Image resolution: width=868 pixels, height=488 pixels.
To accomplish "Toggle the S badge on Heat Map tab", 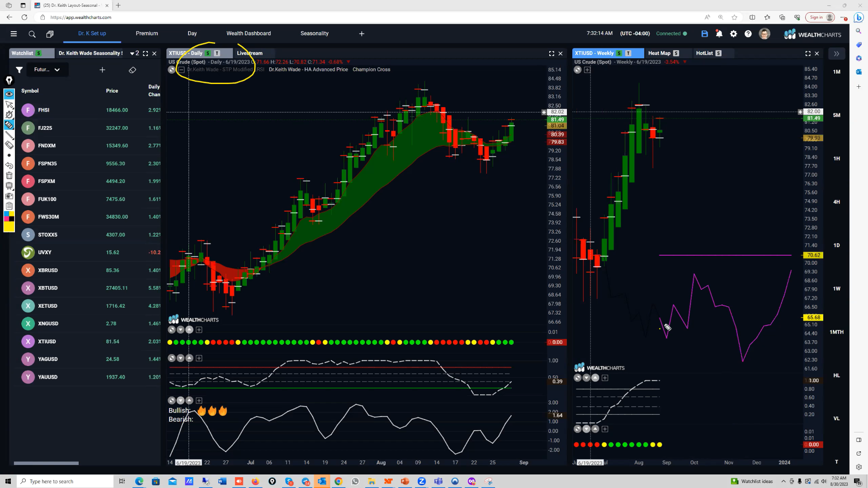I will click(676, 53).
